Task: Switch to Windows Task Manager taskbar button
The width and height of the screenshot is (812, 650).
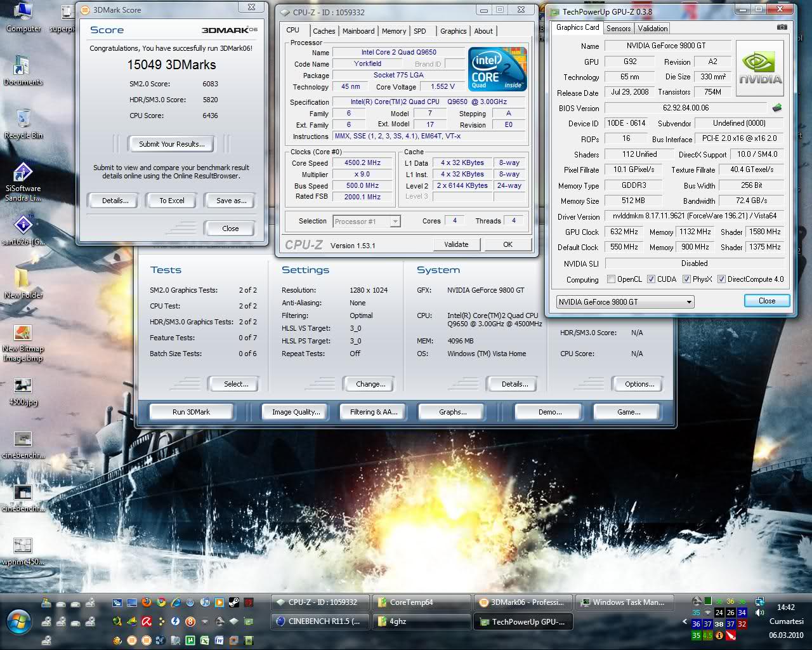Action: pyautogui.click(x=624, y=602)
